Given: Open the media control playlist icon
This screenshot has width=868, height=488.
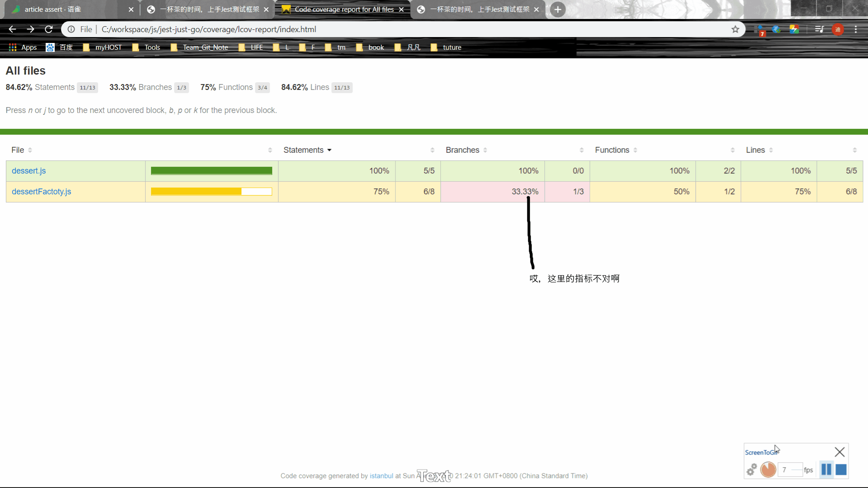Looking at the screenshot, I should tap(819, 29).
